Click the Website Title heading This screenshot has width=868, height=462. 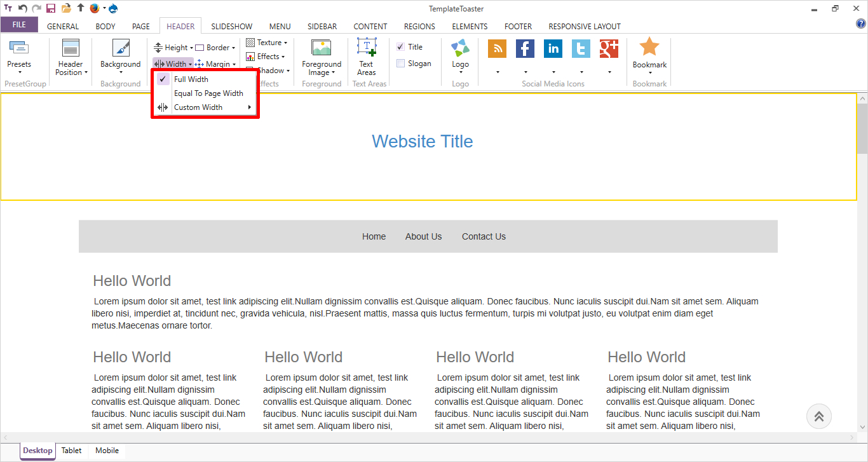coord(422,141)
